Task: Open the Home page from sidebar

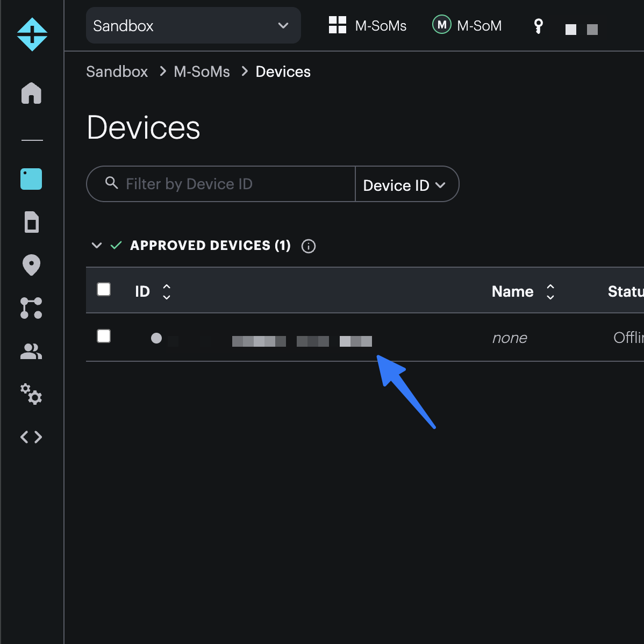Action: (x=31, y=94)
